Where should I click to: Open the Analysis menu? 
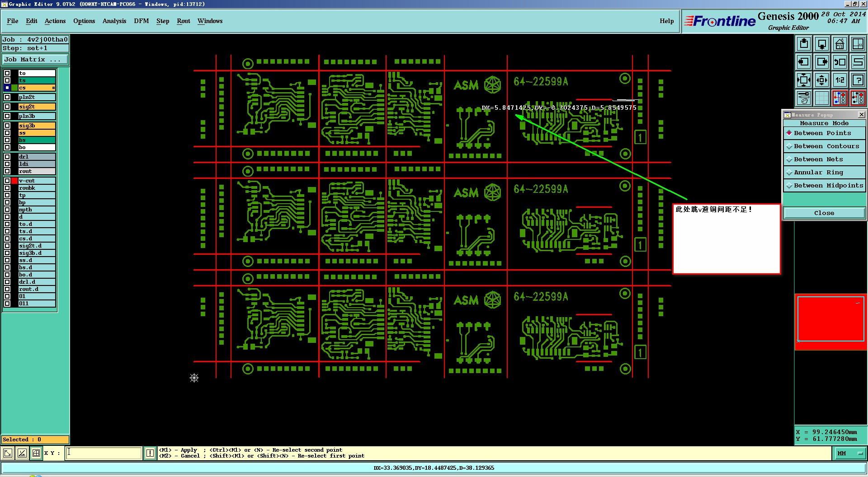[114, 21]
